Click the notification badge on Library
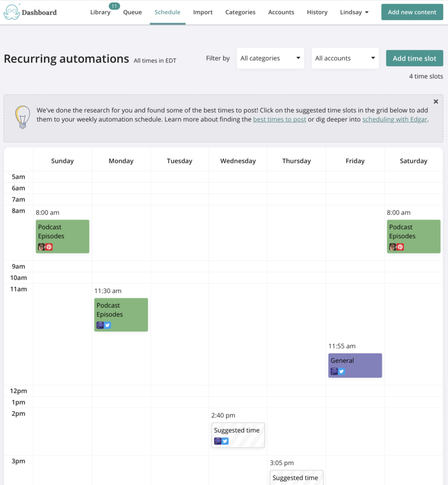 (x=114, y=7)
